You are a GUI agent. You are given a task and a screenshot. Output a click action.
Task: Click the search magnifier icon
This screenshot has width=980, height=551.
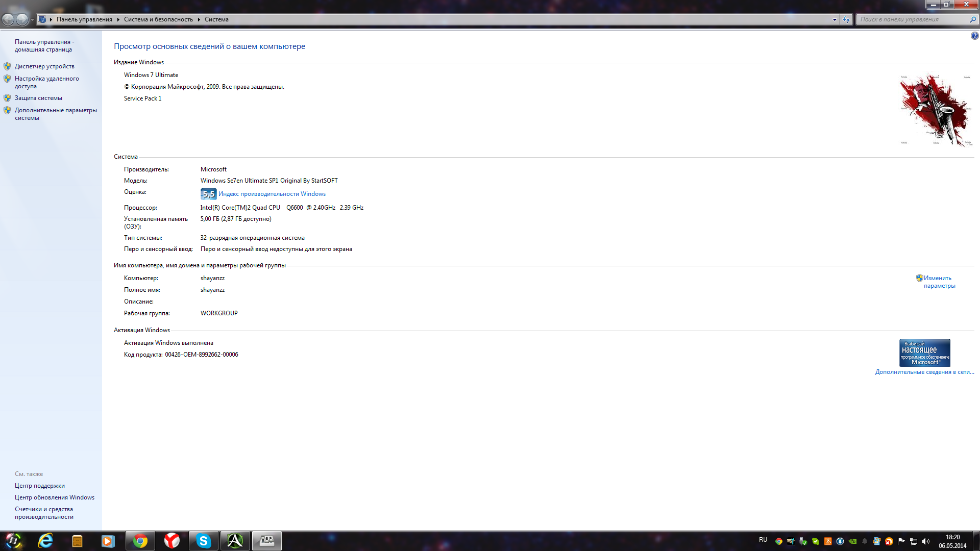tap(973, 19)
